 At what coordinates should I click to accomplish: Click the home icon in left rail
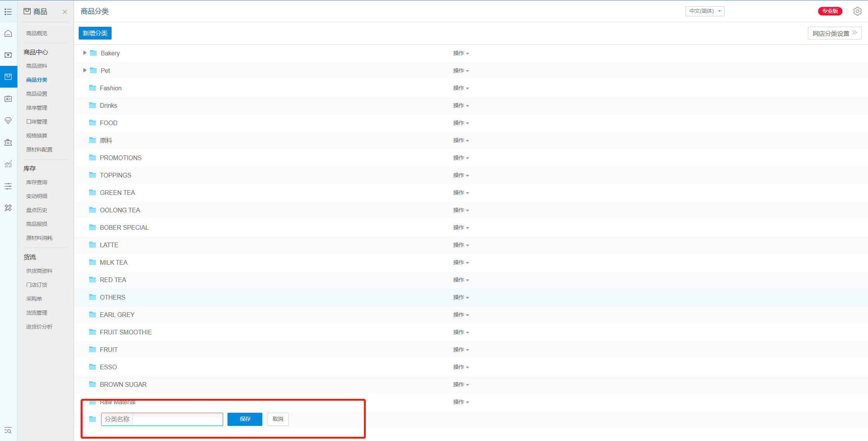(8, 34)
